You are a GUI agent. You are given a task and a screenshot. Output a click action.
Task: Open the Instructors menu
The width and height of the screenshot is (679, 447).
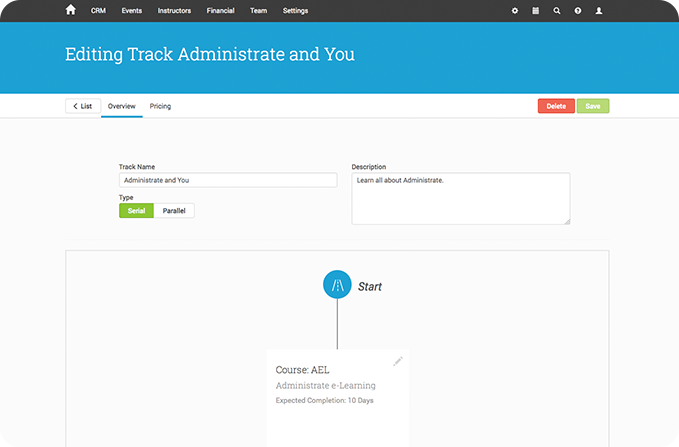point(174,11)
